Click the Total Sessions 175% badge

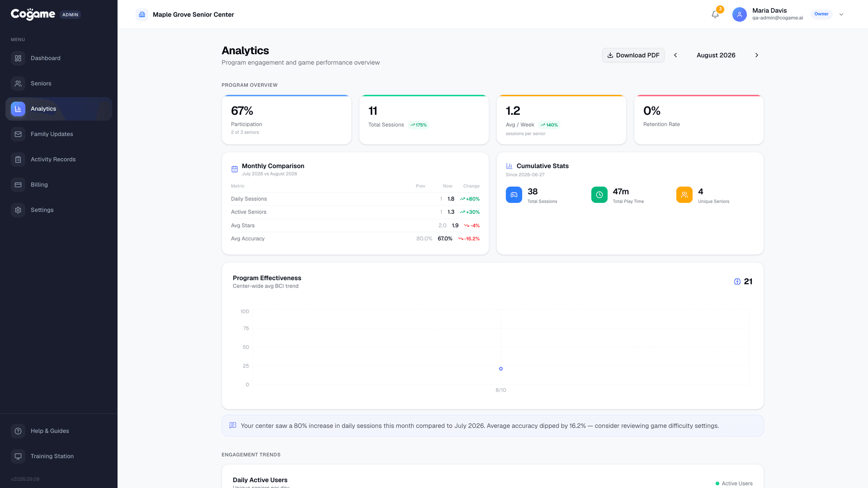[419, 125]
